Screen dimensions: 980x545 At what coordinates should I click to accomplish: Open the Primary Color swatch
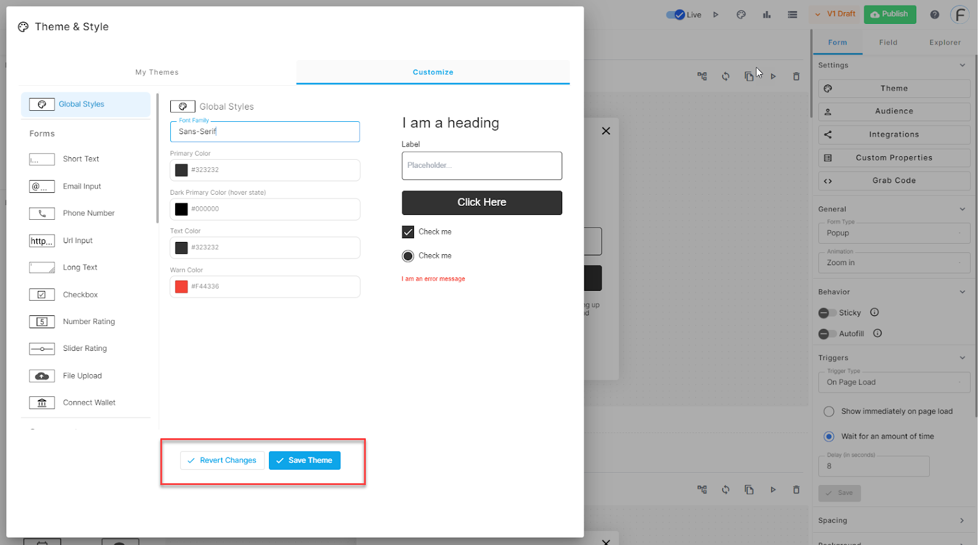pyautogui.click(x=181, y=170)
